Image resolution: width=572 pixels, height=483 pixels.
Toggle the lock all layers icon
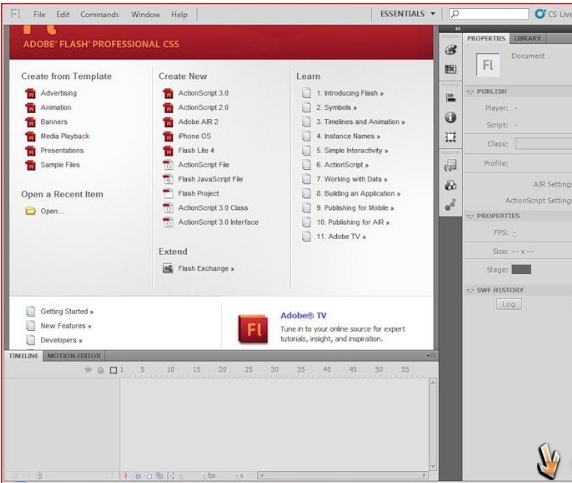[x=101, y=370]
